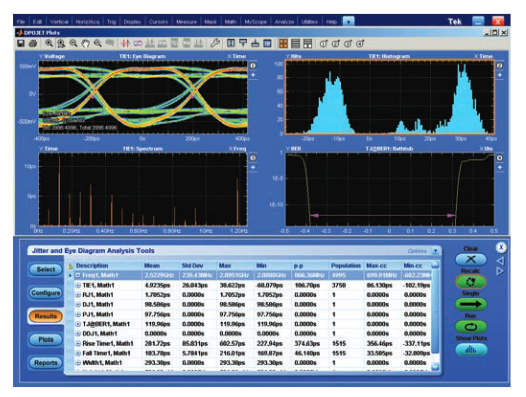Click the Clear X button

click(471, 259)
